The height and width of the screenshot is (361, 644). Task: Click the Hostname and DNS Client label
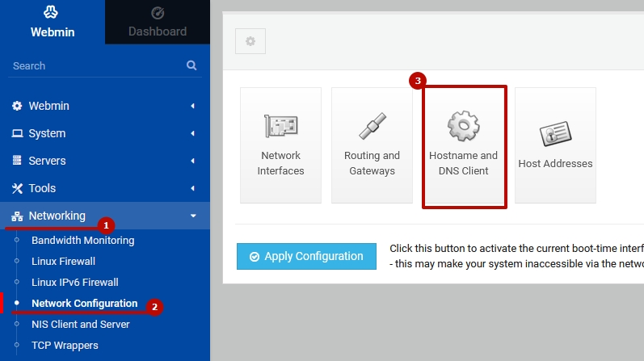coord(463,163)
